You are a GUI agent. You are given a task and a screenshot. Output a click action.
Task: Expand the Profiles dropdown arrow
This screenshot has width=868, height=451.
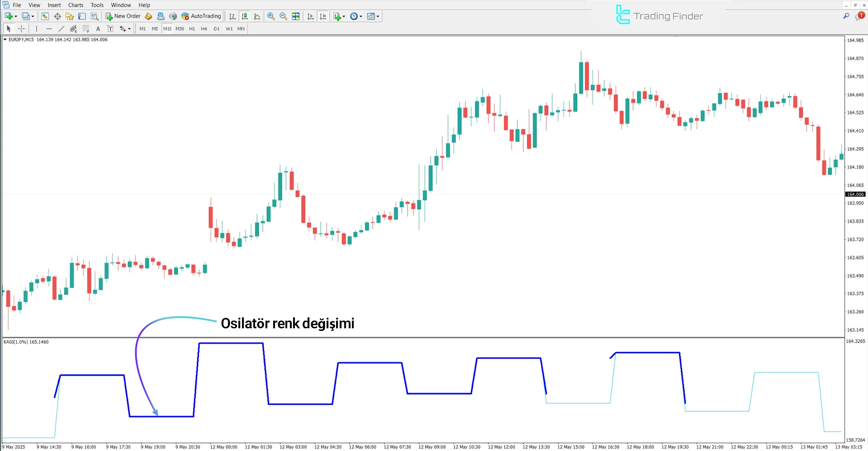coord(33,16)
